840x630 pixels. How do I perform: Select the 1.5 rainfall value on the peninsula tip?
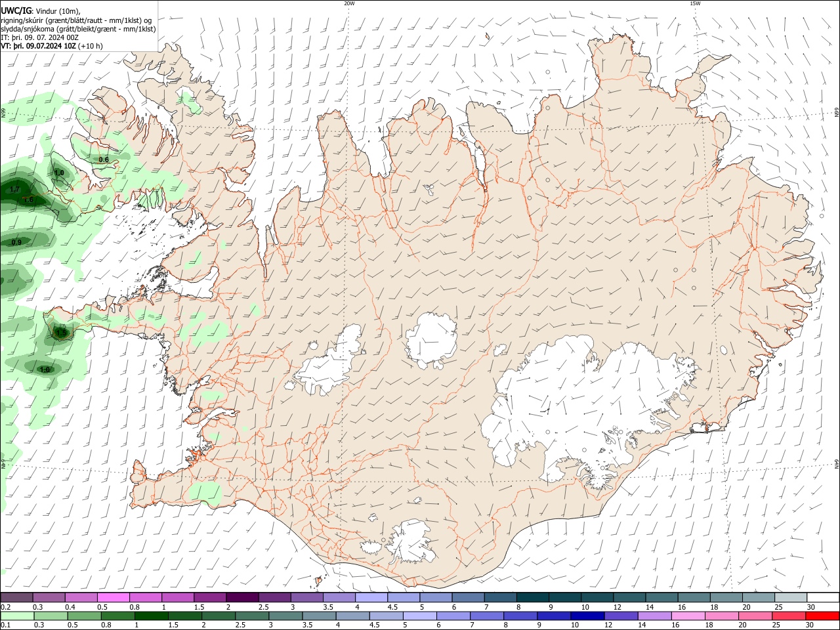[x=61, y=333]
